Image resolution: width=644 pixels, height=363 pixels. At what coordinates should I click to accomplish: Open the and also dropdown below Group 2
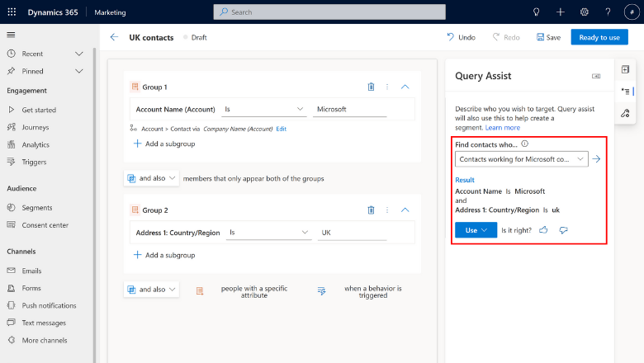[x=152, y=290]
